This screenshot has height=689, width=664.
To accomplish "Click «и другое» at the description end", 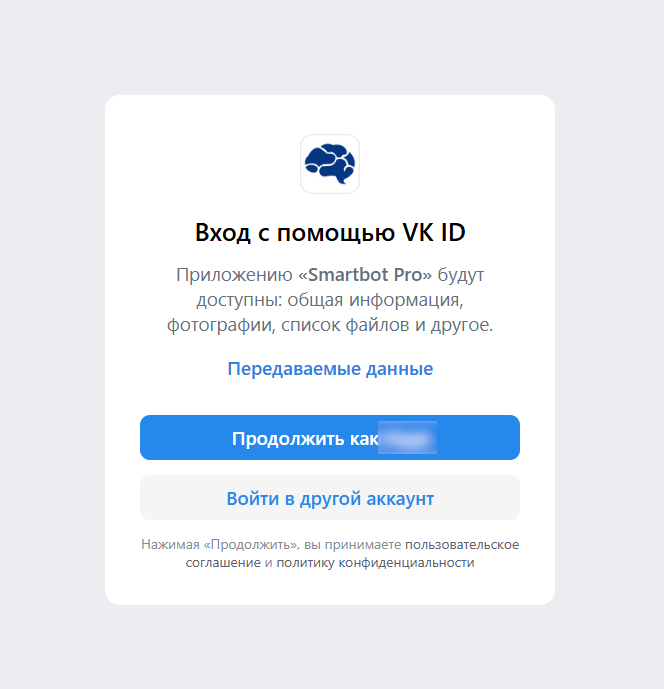I will tap(454, 325).
